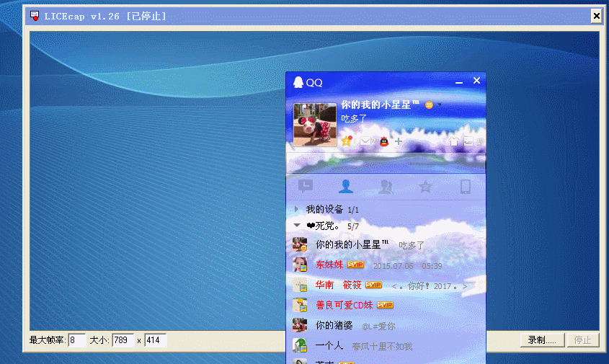
Task: Switch to the contacts tab
Action: (346, 187)
